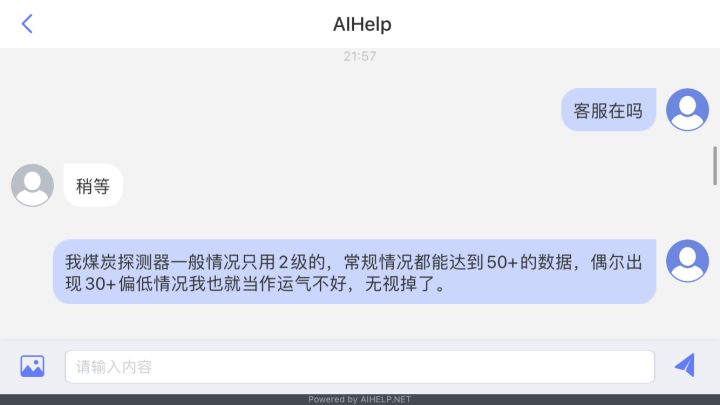Screen dimensions: 720x405
Task: Select the 稍等 reply bubble
Action: click(93, 186)
